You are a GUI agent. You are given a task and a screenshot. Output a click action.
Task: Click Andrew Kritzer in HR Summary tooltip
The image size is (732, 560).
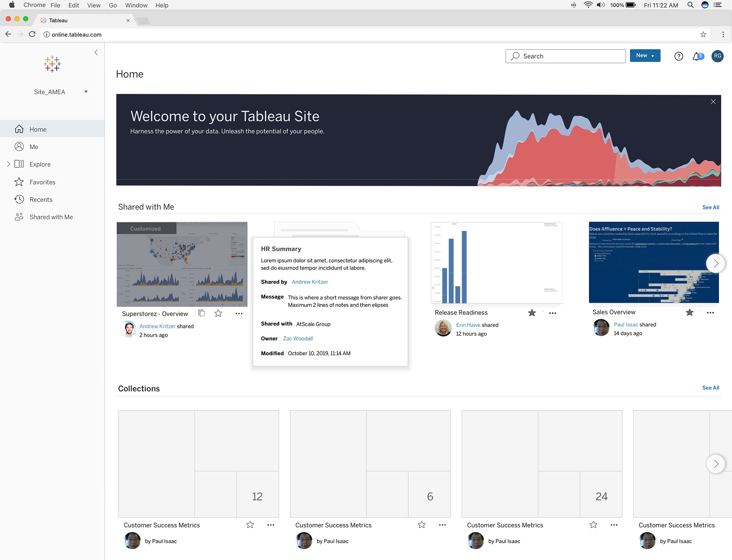[x=310, y=282]
